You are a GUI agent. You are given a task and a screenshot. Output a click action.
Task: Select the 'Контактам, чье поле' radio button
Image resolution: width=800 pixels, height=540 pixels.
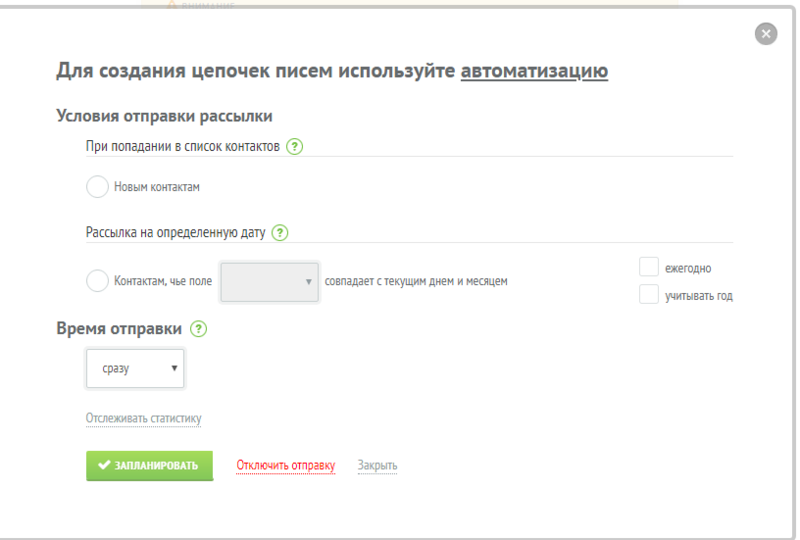coord(97,281)
